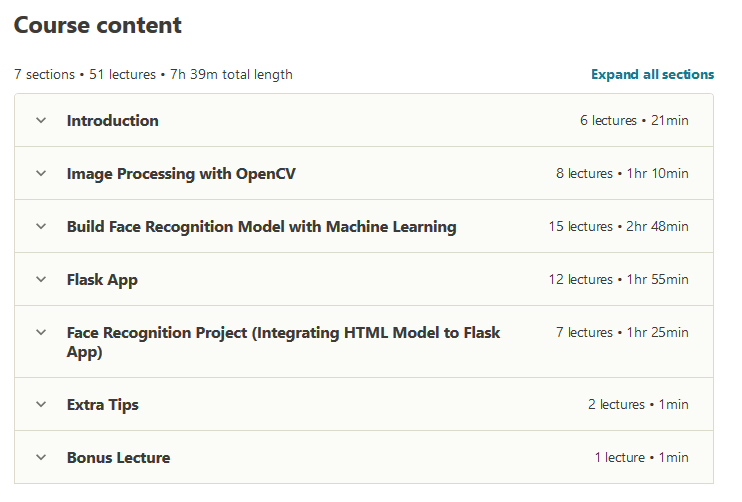Viewport: 742px width, 502px height.
Task: Open the Extra Tips section title
Action: [x=102, y=405]
